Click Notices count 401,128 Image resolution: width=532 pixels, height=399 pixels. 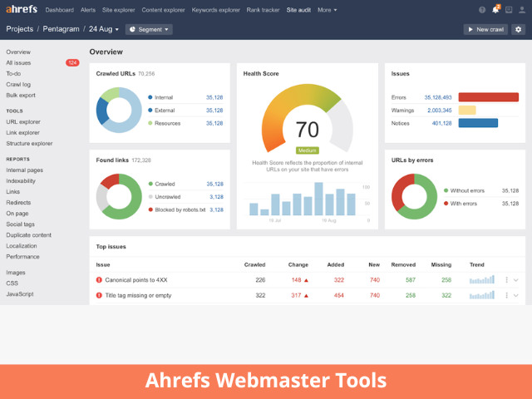(x=441, y=123)
